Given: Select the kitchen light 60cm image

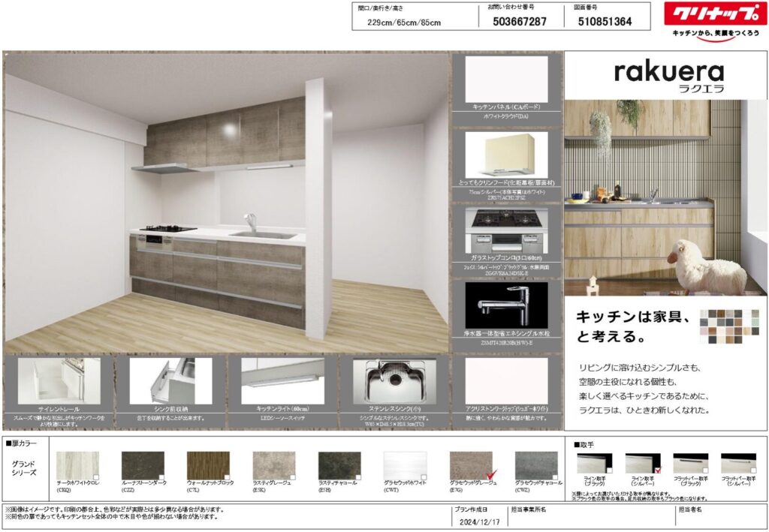Looking at the screenshot, I should pyautogui.click(x=282, y=381).
